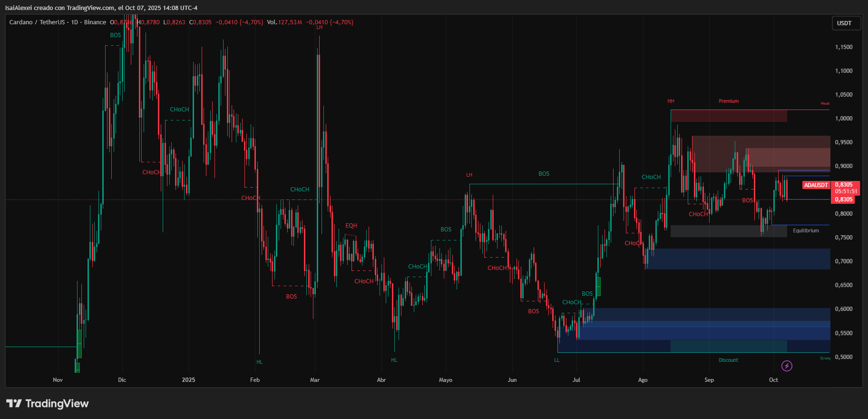Click the "Vol.127,53M" volume readout
The width and height of the screenshot is (868, 419).
tap(284, 22)
